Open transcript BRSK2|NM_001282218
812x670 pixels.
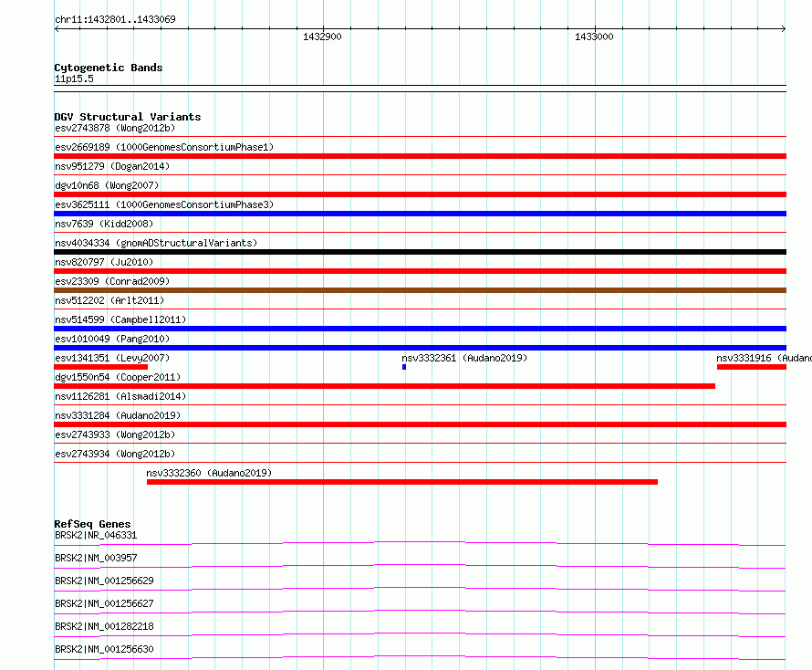[x=104, y=626]
